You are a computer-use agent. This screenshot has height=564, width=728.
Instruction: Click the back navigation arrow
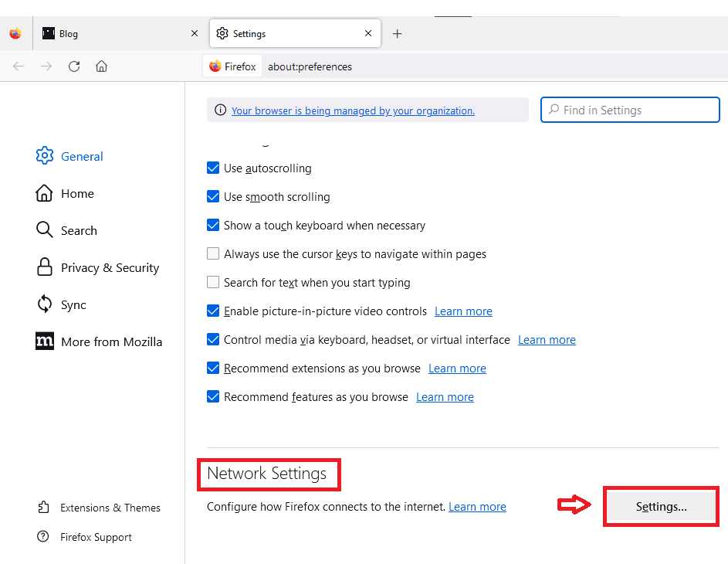click(x=18, y=66)
